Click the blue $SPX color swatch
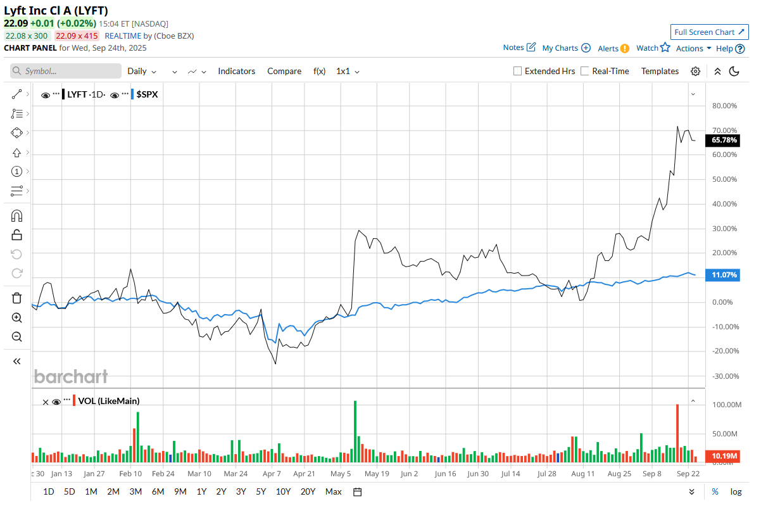Viewport: 761px width, 532px height. 132,94
